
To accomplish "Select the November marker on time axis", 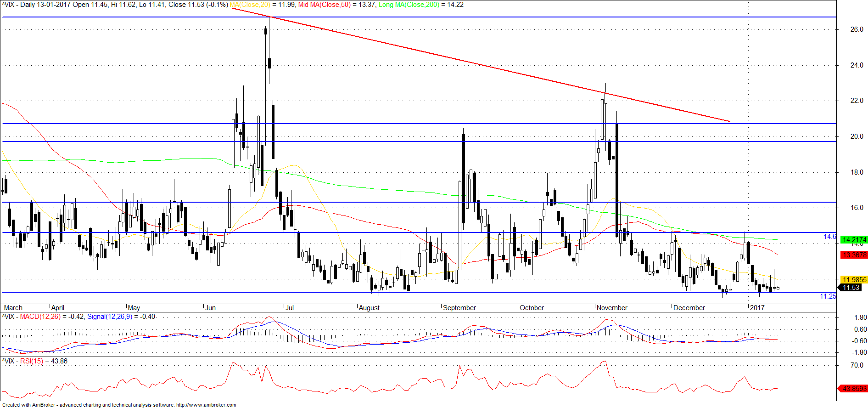I will tap(612, 308).
